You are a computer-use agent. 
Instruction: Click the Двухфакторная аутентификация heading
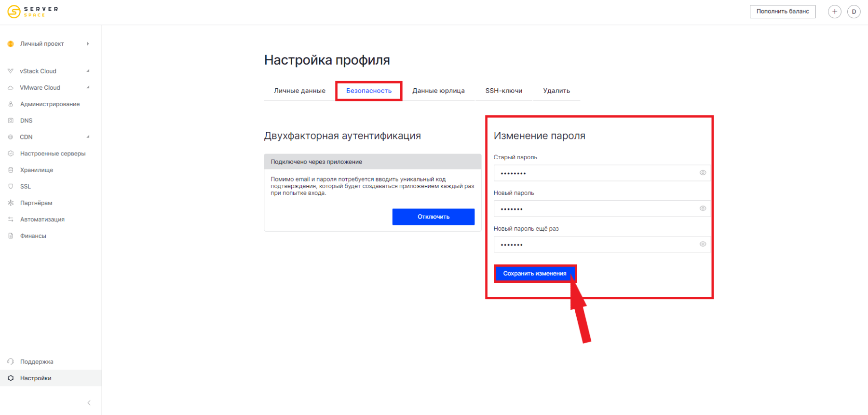pos(342,136)
